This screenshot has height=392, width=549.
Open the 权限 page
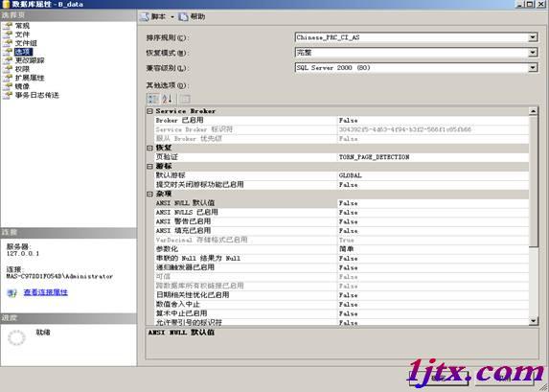22,69
